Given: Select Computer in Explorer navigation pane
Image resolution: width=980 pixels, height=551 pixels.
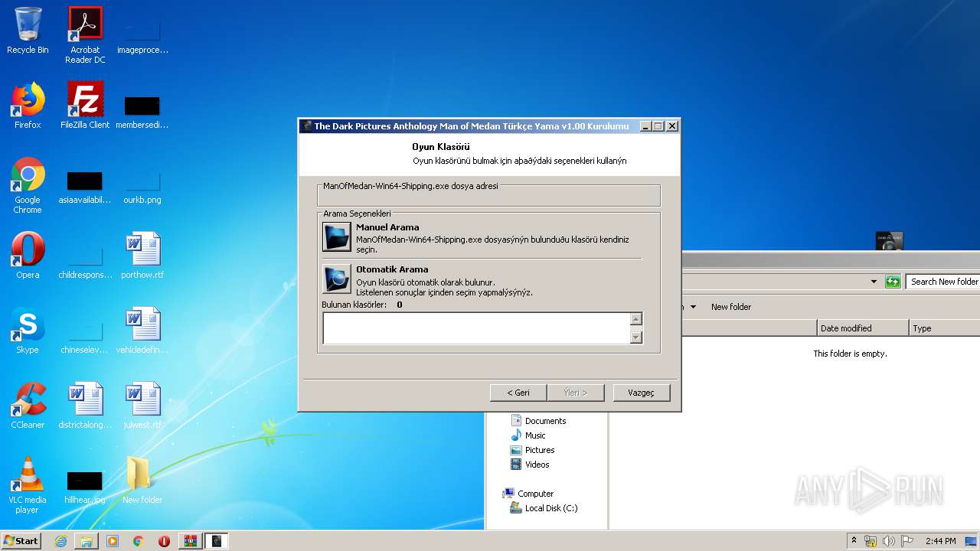Looking at the screenshot, I should click(528, 494).
